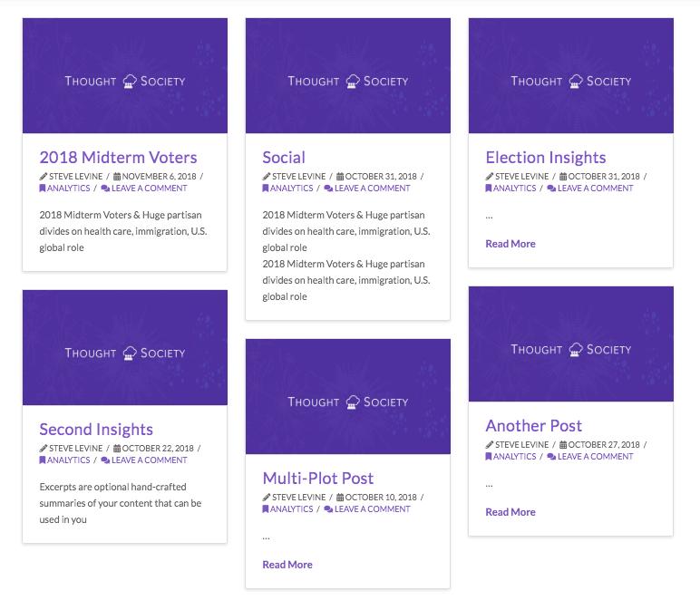Image resolution: width=700 pixels, height=610 pixels.
Task: Click comment bubble icon under Social post
Action: point(328,189)
